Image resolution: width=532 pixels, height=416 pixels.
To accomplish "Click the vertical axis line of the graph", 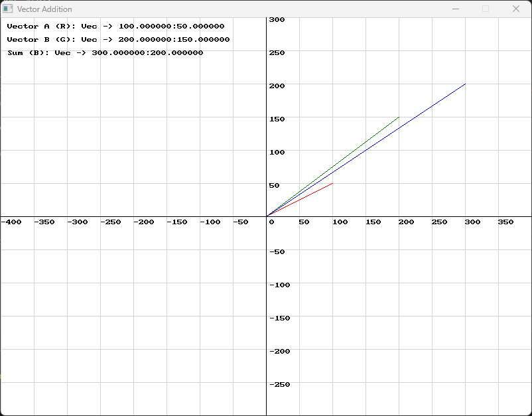I will click(268, 299).
